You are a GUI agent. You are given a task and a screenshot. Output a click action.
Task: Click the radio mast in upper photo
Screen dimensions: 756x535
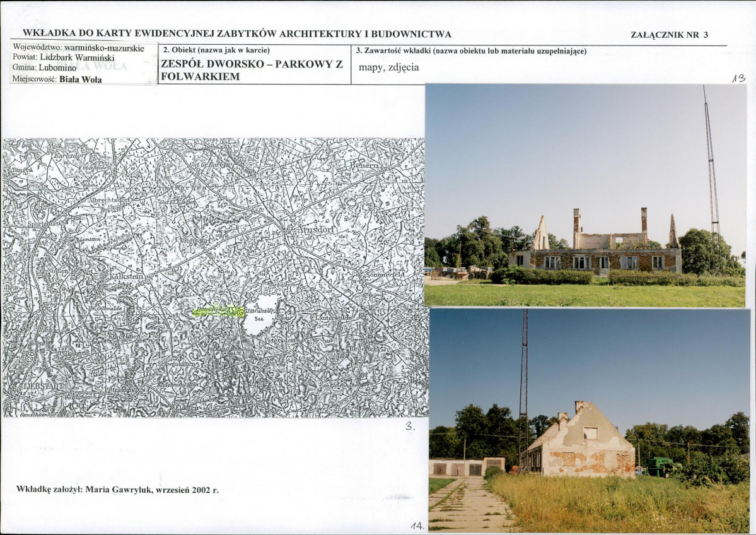pos(712,179)
